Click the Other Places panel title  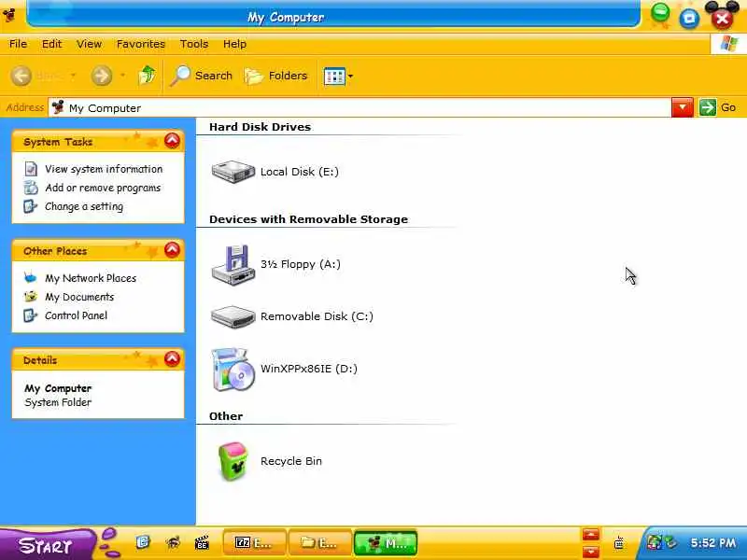[55, 251]
